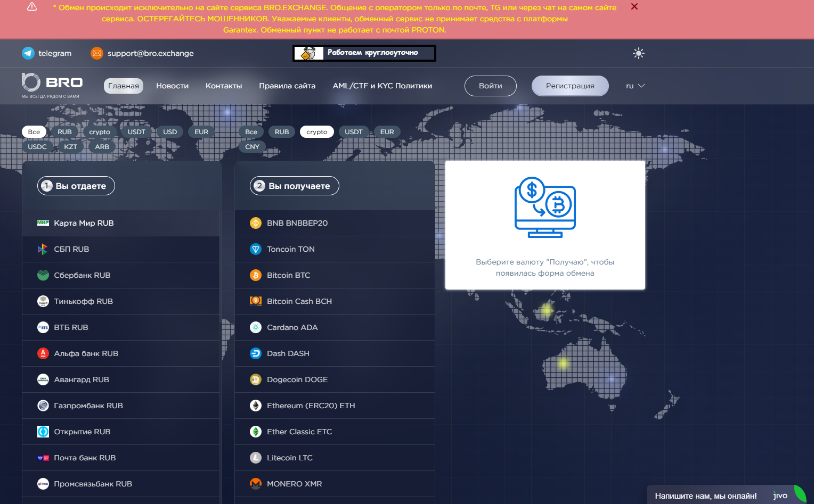Click the Ether Classic ETC icon
The width and height of the screenshot is (814, 504).
(x=256, y=432)
